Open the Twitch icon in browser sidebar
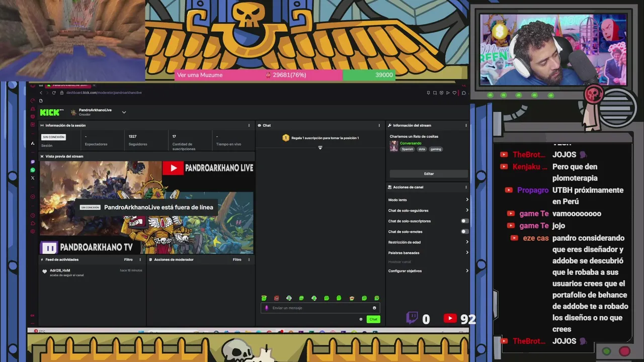Image resolution: width=644 pixels, height=362 pixels. click(x=33, y=162)
